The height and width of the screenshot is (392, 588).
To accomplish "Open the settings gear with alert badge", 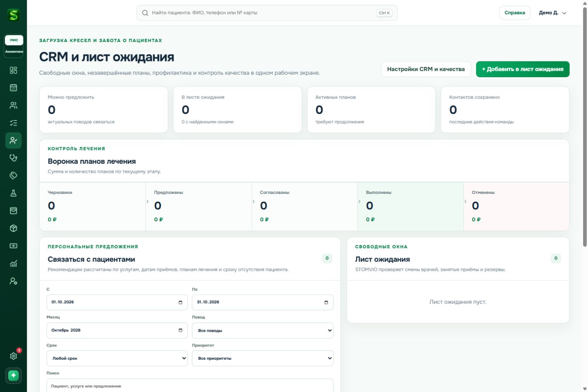I will pos(14,356).
